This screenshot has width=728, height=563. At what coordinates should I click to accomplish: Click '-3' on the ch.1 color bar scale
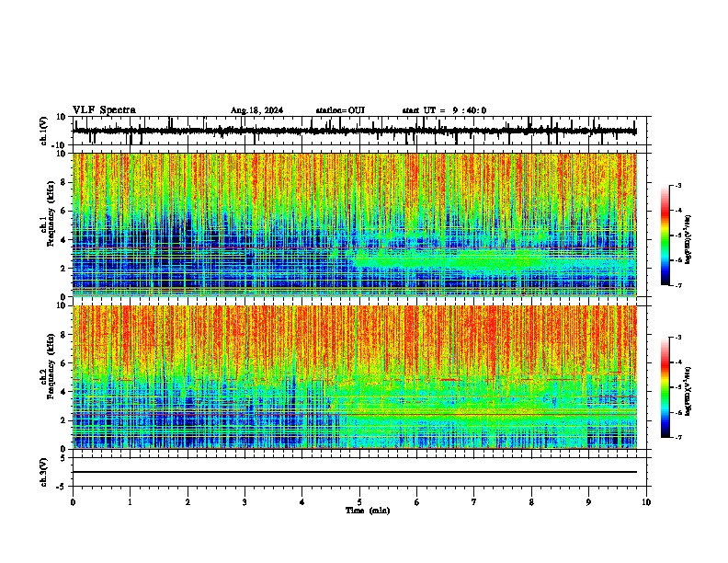[x=677, y=186]
